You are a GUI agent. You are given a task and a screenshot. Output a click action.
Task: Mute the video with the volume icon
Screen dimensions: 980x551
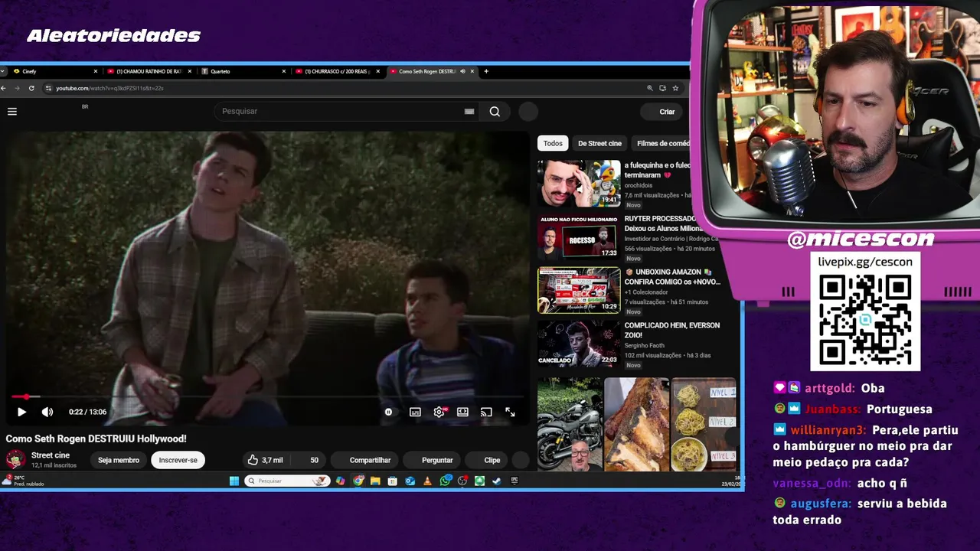tap(47, 412)
